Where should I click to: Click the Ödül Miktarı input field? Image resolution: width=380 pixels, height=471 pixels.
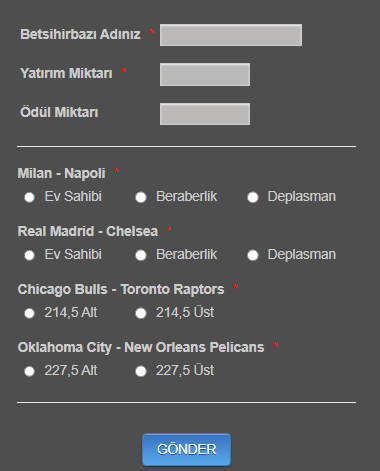click(x=205, y=114)
